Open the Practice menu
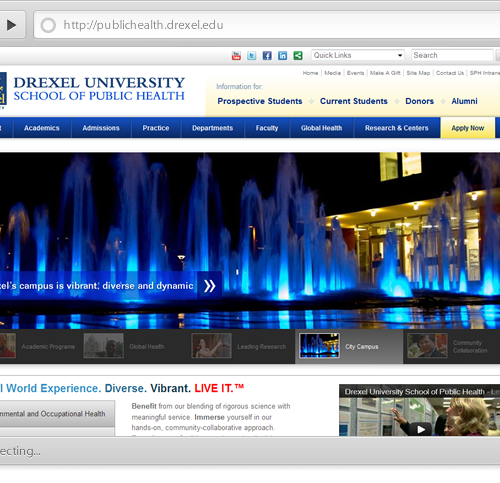500x483 pixels. tap(156, 128)
